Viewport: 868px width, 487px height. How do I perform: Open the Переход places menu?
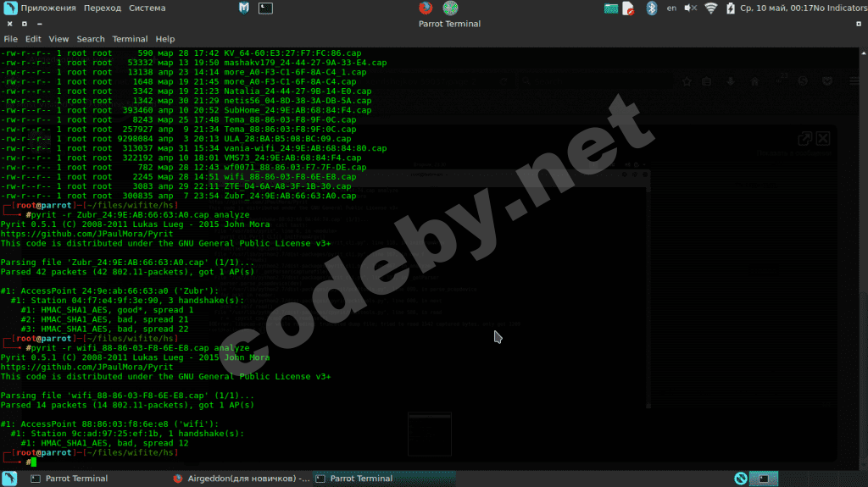coord(103,8)
